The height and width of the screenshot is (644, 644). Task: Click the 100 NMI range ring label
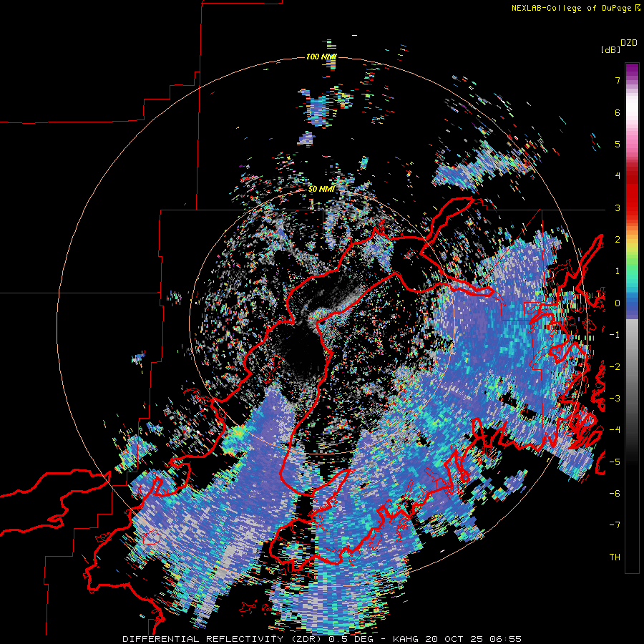[x=321, y=57]
